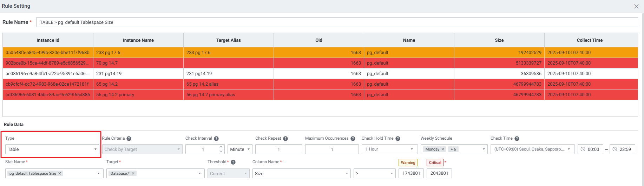This screenshot has height=186, width=644.
Task: Click the Check Hold Time help icon
Action: 398,139
